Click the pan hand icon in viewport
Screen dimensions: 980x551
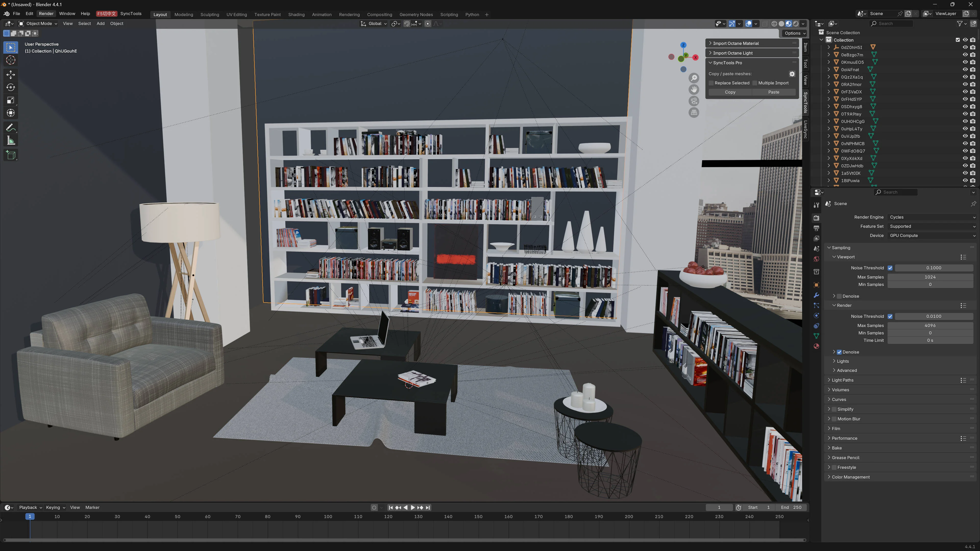pos(694,89)
